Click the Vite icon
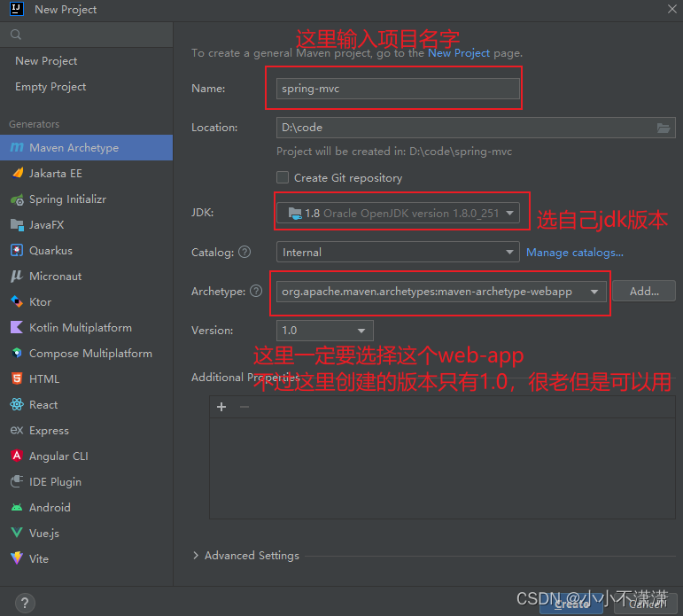 tap(17, 558)
